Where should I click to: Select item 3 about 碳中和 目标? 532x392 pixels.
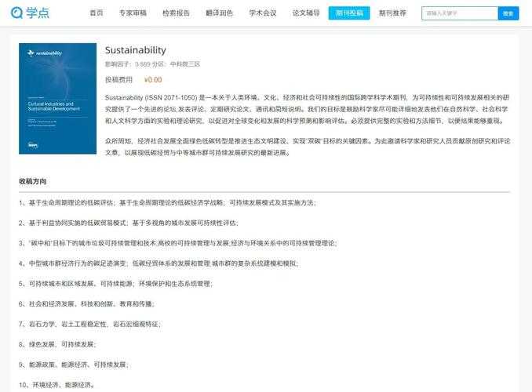178,243
